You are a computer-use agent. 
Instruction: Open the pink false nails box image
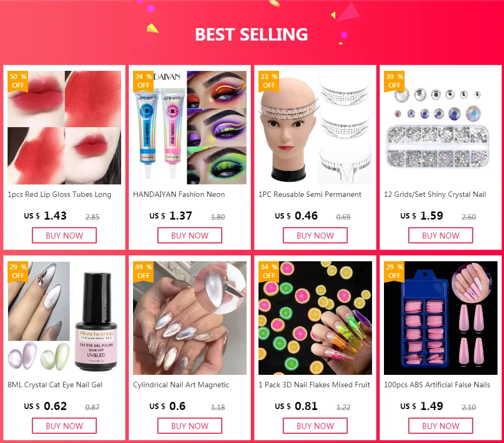441,318
